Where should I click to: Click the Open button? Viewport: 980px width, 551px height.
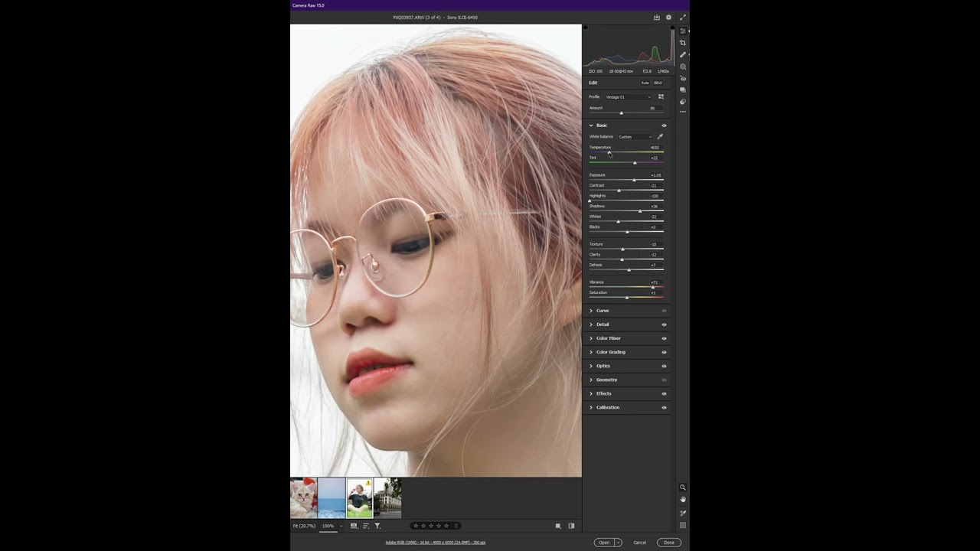click(x=604, y=543)
